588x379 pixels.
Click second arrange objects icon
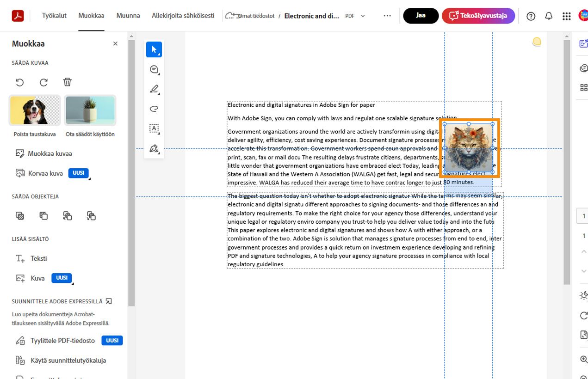tap(43, 216)
